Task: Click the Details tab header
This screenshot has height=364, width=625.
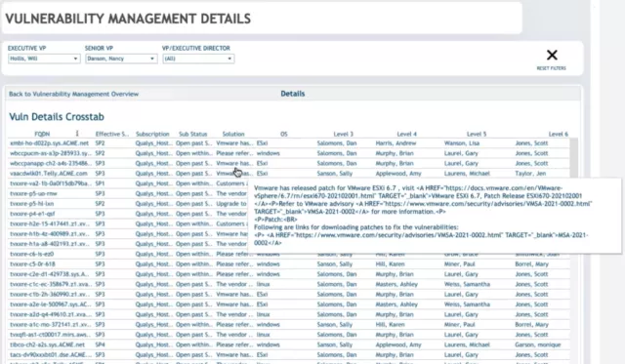Action: (293, 94)
